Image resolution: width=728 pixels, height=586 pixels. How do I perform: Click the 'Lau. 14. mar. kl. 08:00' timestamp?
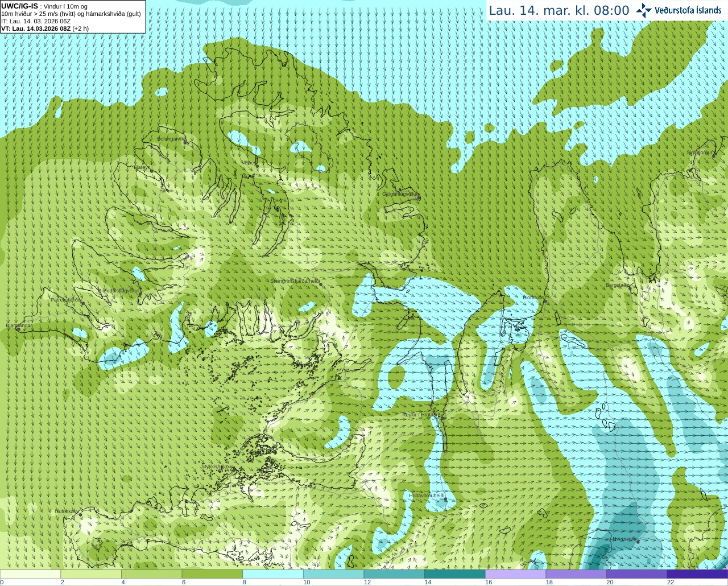(559, 11)
